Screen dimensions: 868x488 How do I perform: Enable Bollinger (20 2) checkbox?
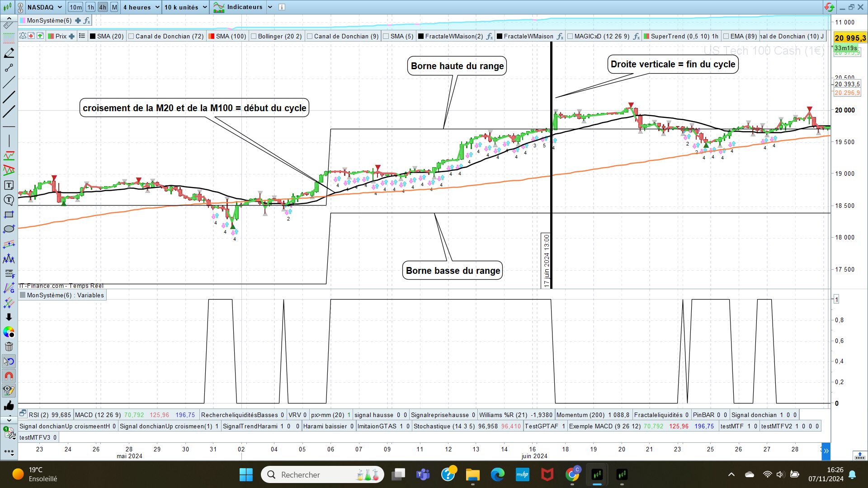(254, 37)
